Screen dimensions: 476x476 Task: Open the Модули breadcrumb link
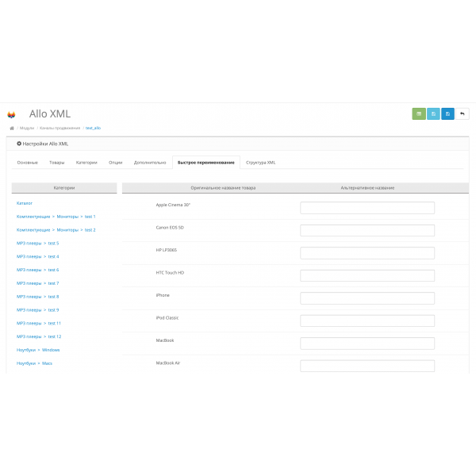(27, 128)
